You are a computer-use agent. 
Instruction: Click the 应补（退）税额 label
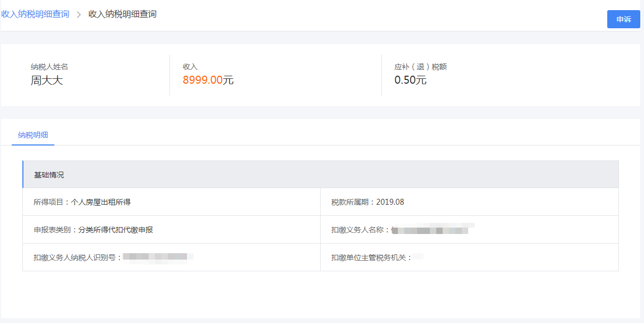click(420, 67)
